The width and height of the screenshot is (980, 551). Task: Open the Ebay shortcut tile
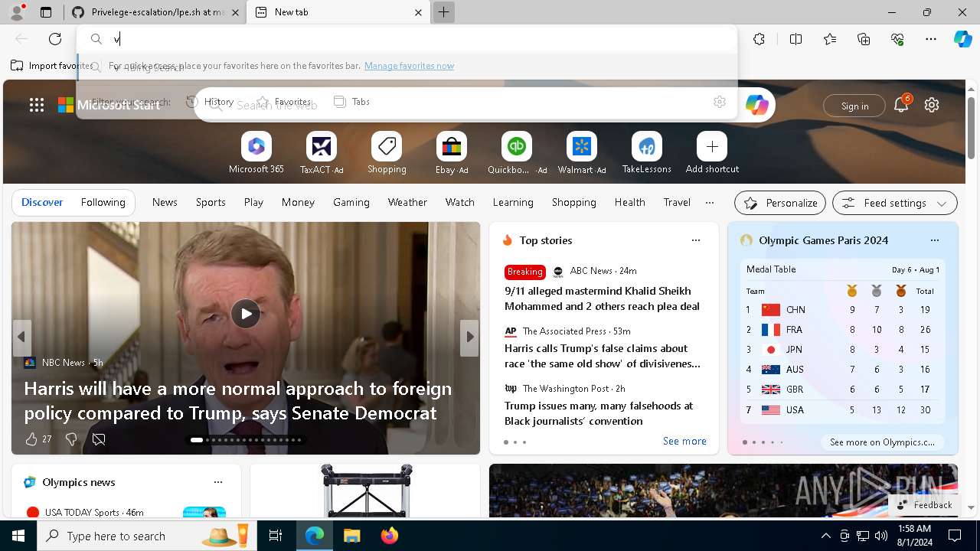click(452, 146)
